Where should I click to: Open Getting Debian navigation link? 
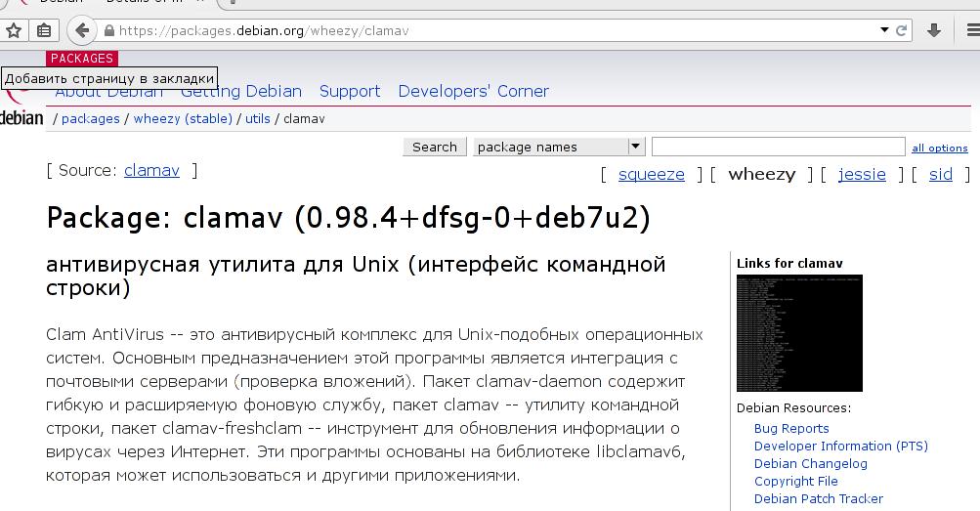pyautogui.click(x=241, y=91)
